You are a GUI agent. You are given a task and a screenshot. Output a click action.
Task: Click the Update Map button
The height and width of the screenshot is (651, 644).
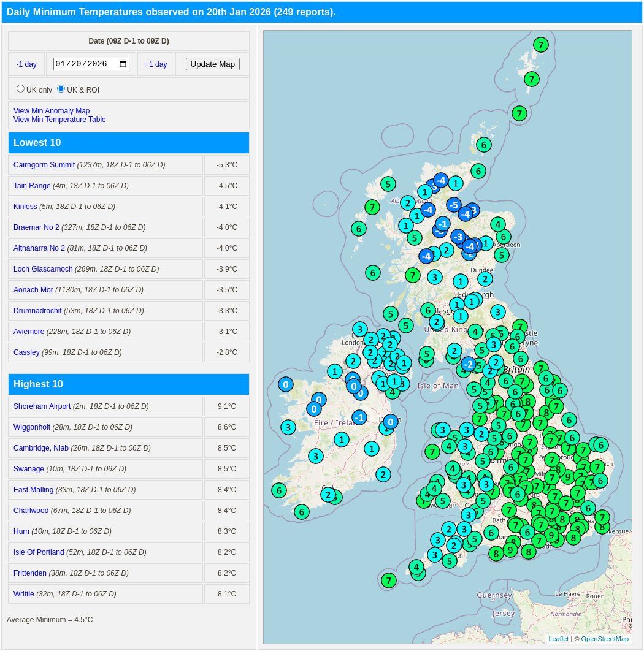tap(213, 64)
